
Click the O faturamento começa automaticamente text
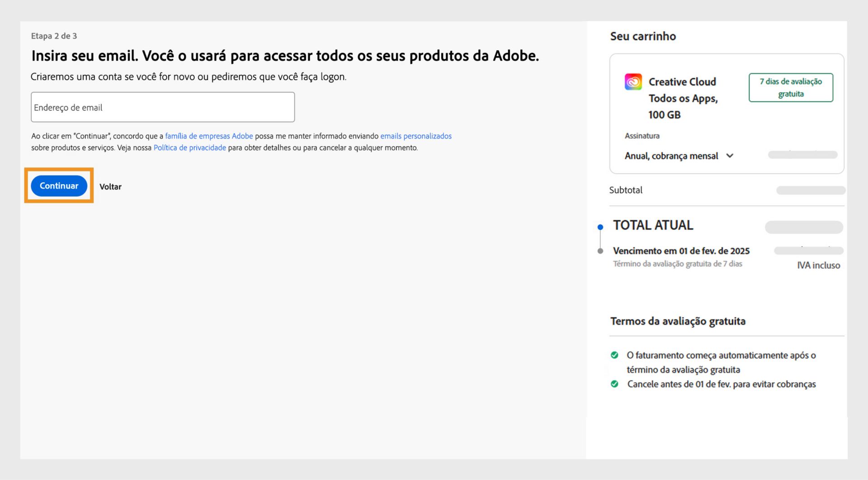click(x=721, y=362)
